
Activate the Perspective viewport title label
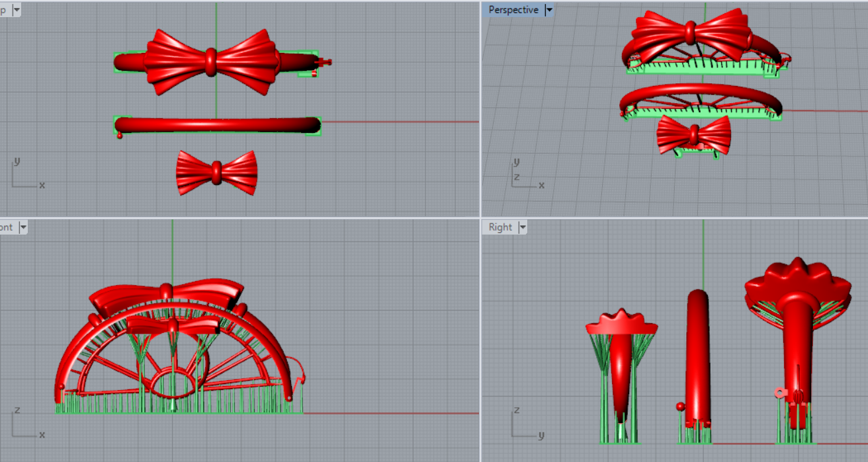tap(513, 10)
